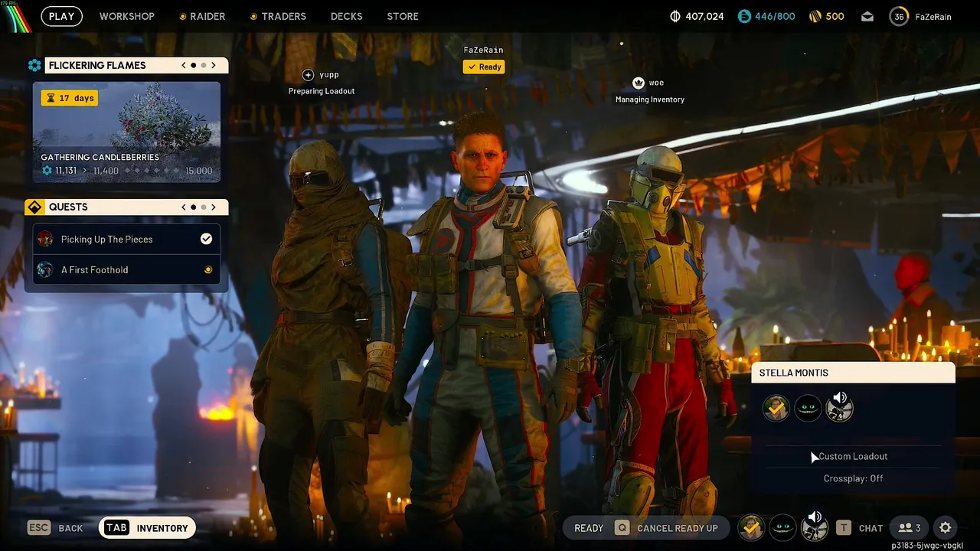
Task: Go to previous Flickering Flames page
Action: [x=184, y=65]
